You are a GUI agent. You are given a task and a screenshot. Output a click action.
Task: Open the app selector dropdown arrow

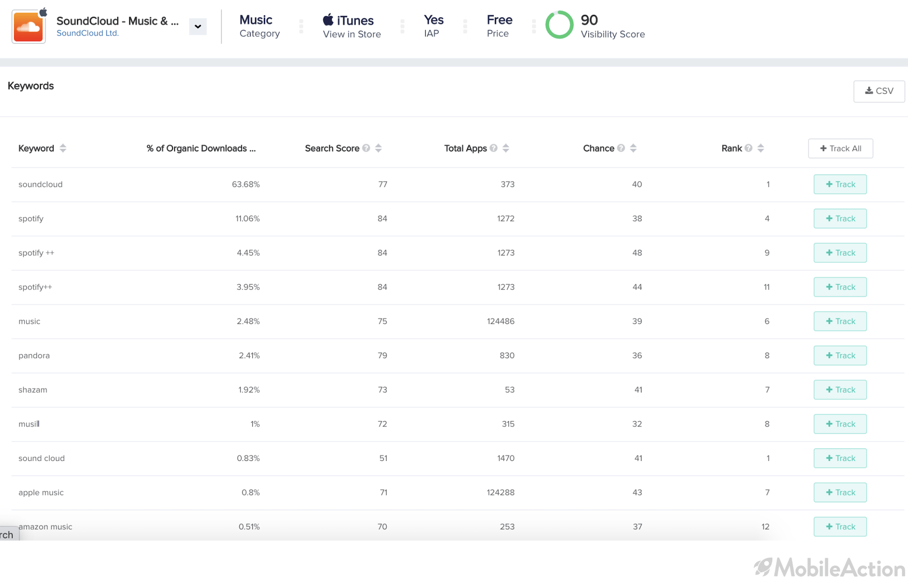[198, 27]
